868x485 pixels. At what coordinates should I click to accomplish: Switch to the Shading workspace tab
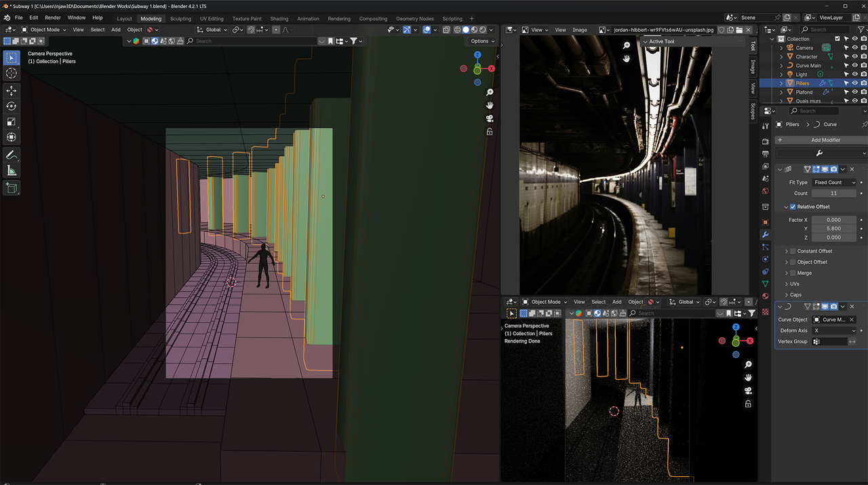(279, 19)
